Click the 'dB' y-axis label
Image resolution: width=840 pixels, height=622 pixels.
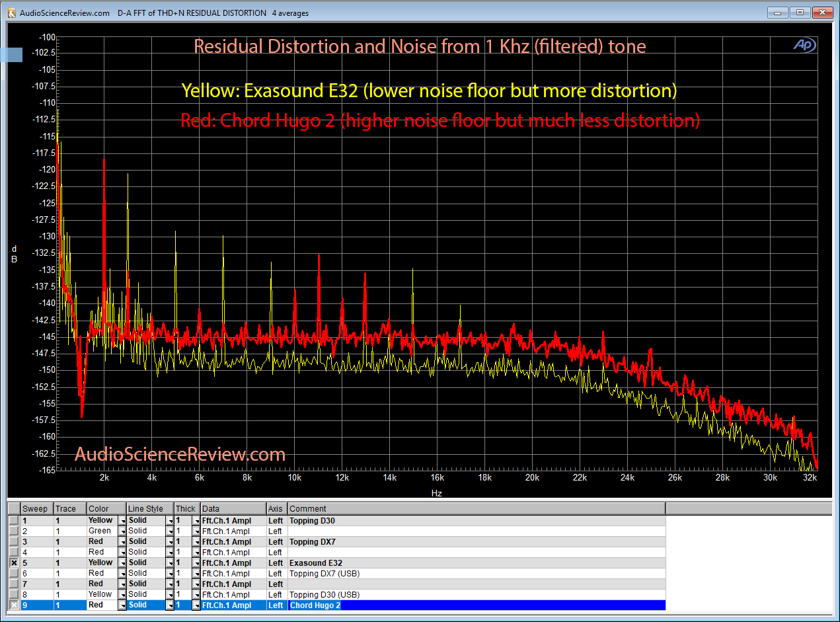(14, 254)
